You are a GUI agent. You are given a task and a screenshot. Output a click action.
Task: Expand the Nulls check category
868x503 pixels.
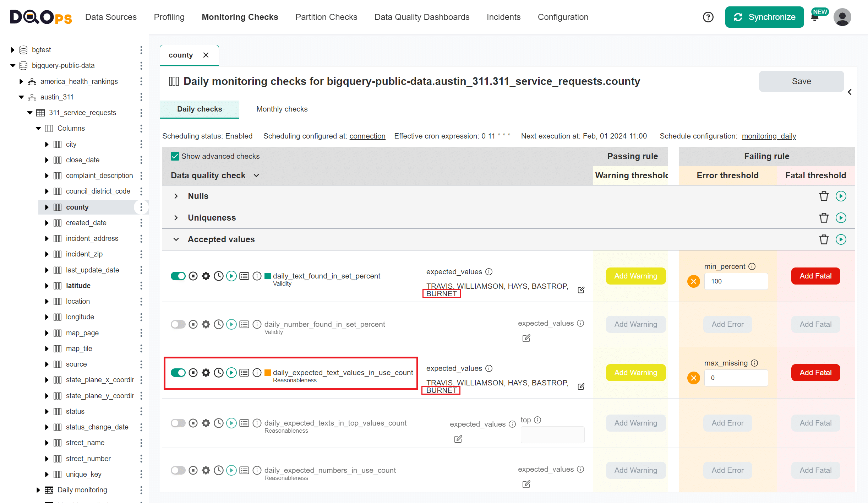pos(176,196)
